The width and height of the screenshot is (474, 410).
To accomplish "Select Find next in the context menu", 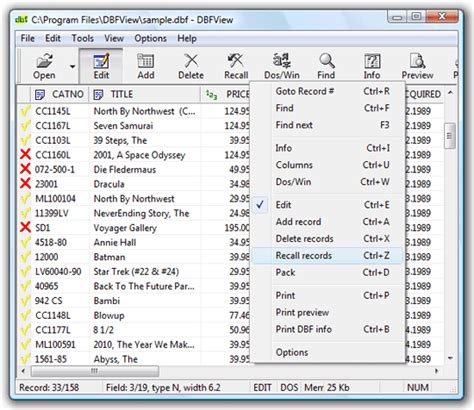I will (328, 125).
